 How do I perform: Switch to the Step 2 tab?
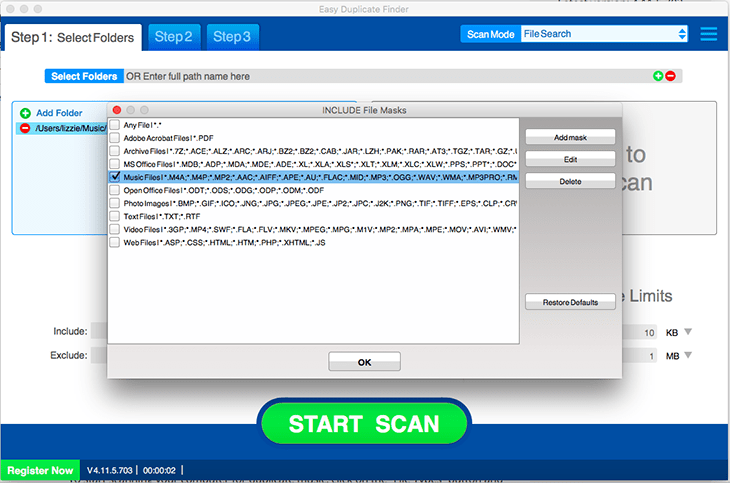(x=174, y=37)
